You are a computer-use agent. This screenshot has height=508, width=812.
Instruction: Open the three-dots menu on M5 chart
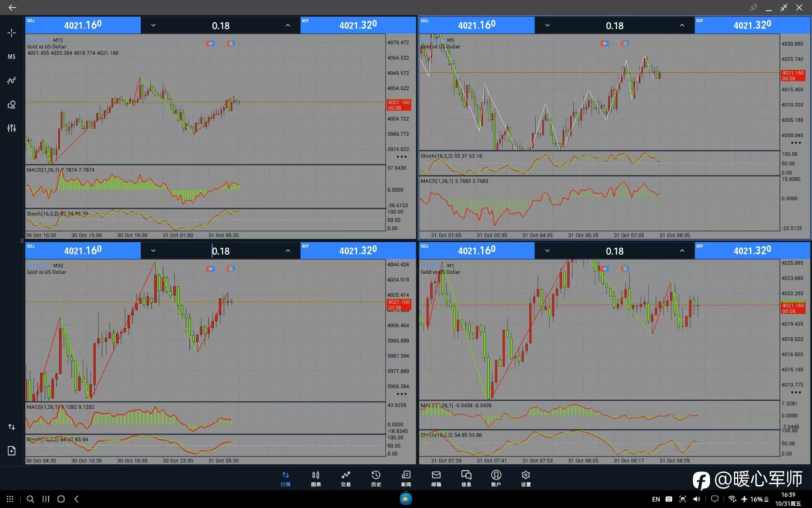(x=796, y=143)
